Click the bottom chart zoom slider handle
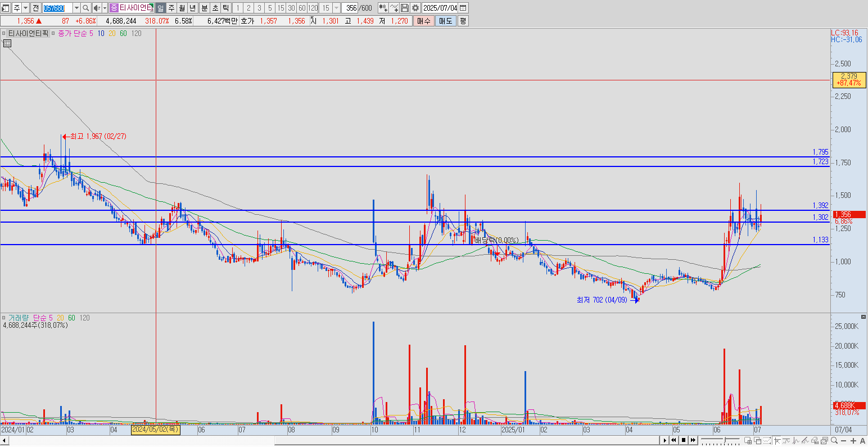868x447 pixels. pos(725,440)
